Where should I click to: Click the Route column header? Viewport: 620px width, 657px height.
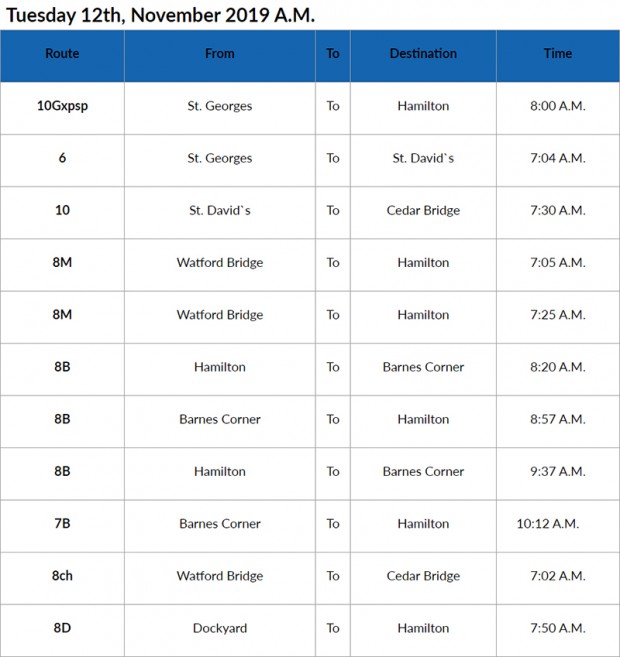(62, 54)
